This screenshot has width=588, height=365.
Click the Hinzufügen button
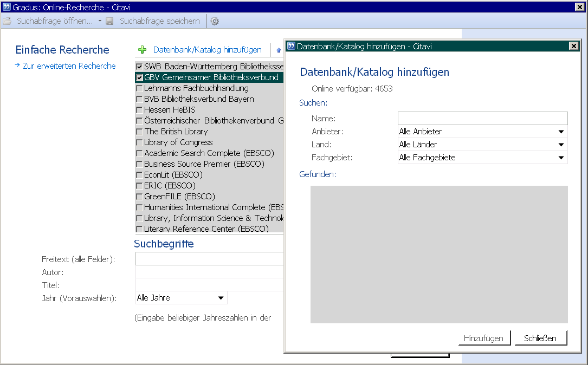click(x=484, y=338)
